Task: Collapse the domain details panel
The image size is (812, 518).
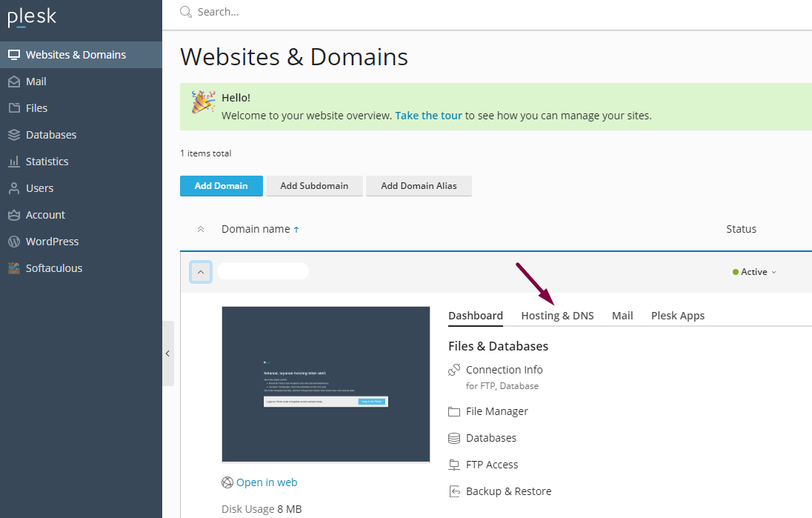Action: [201, 271]
